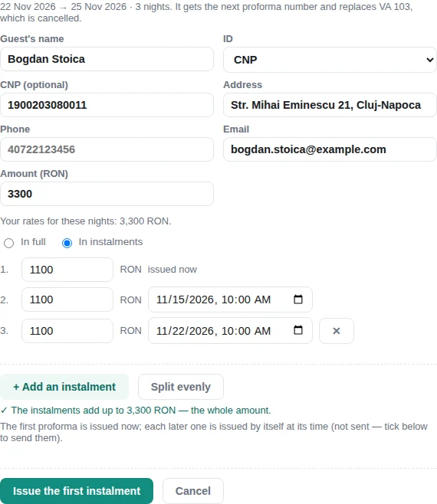Split the instalments evenly
The width and height of the screenshot is (437, 504).
181,387
